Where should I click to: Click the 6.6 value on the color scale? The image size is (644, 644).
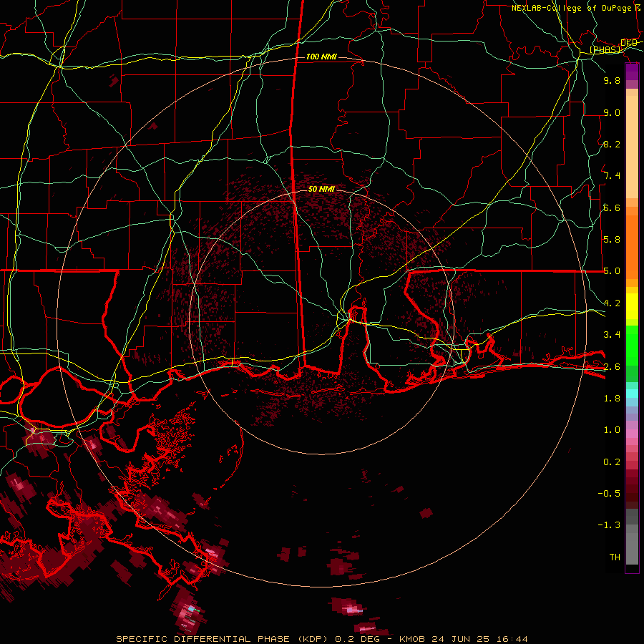coord(612,208)
